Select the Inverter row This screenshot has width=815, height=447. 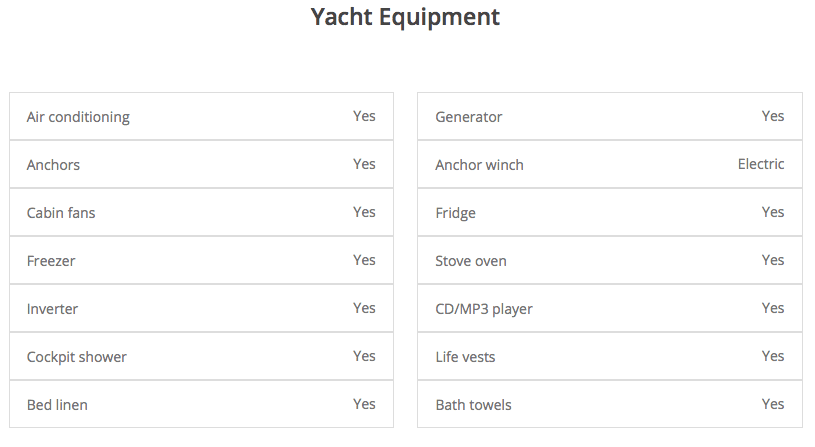201,309
